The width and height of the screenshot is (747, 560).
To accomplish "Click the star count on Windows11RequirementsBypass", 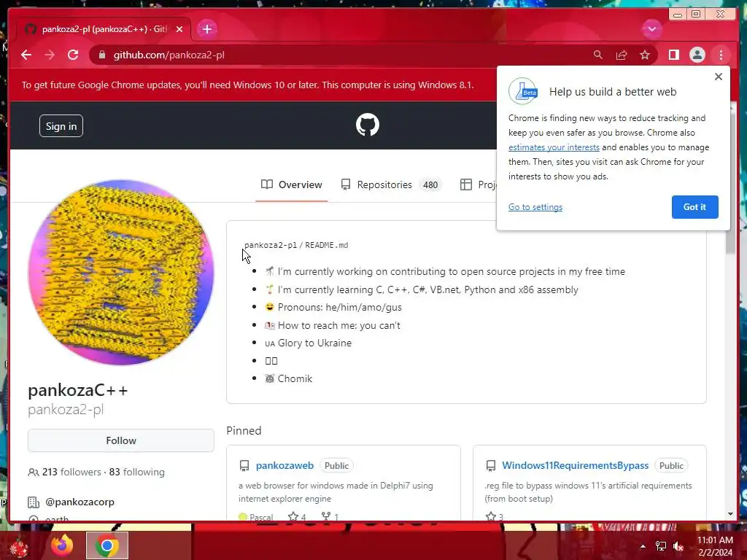I will coord(495,517).
